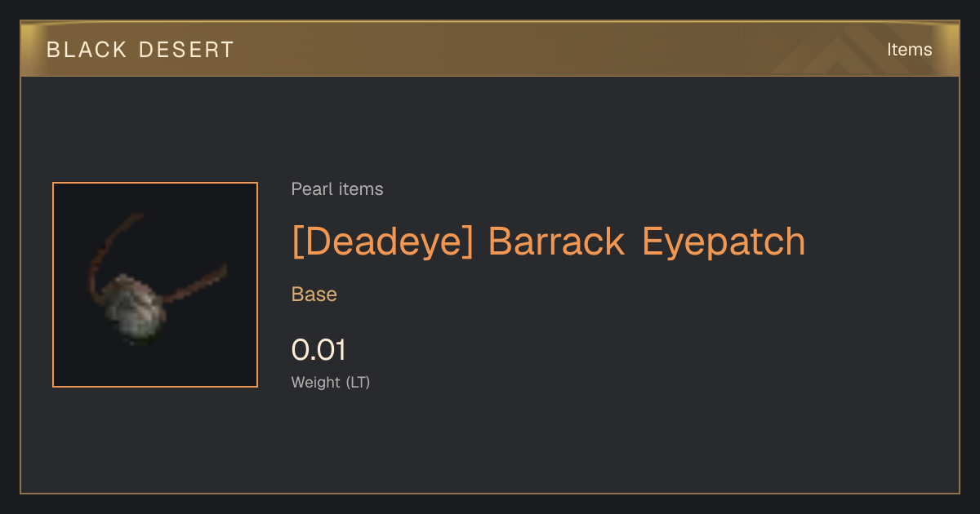Viewport: 980px width, 514px height.
Task: Click the word "BLACK" in the header logo
Action: (87, 50)
